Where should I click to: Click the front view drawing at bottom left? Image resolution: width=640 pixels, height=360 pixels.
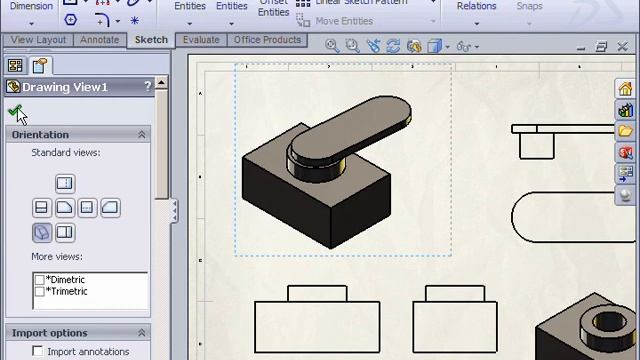tap(317, 319)
